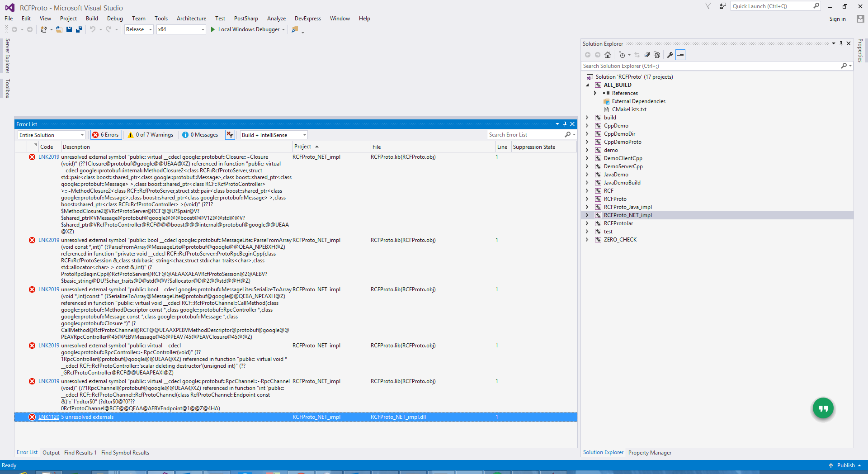Click the feedback notification flag icon

[x=723, y=6]
